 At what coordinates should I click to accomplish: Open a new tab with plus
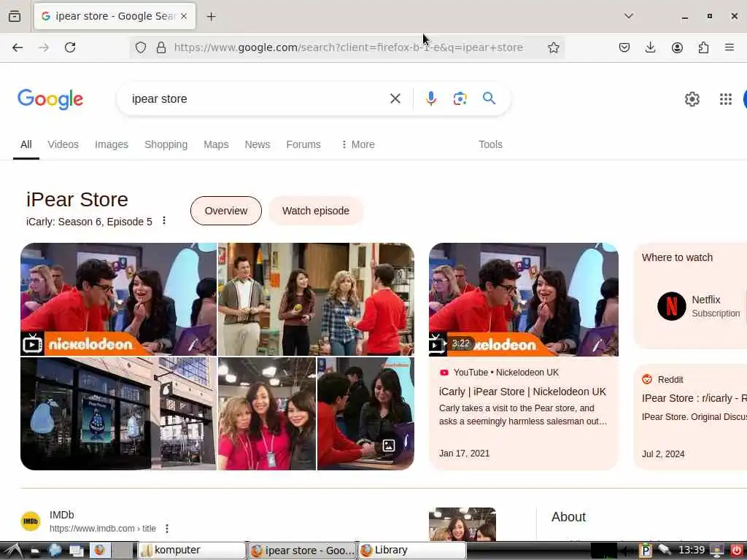click(x=211, y=17)
